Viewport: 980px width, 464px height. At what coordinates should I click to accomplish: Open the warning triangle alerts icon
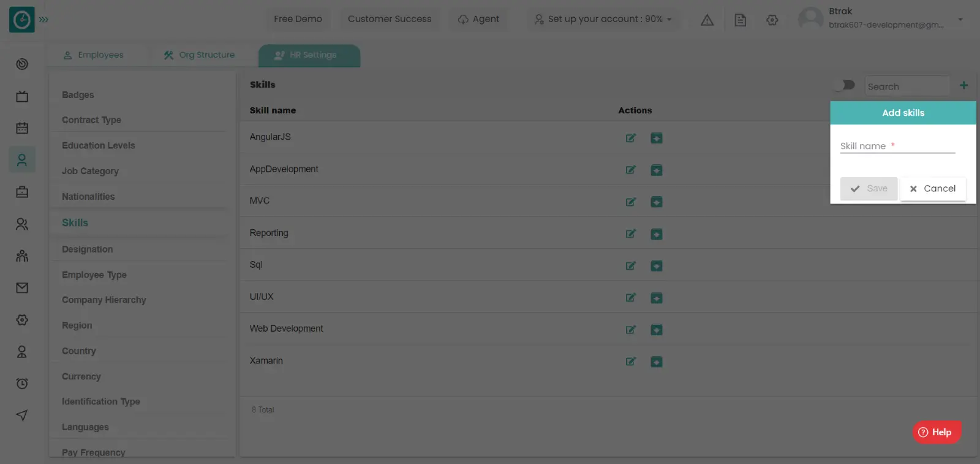coord(707,20)
